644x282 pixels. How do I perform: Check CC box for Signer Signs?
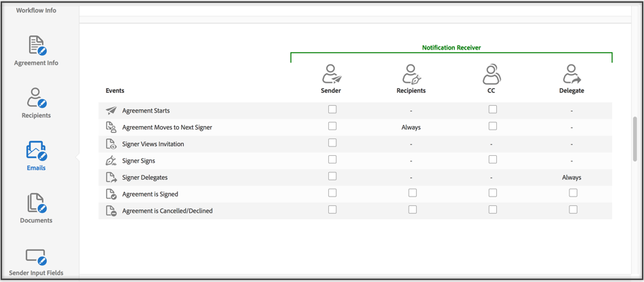pos(493,160)
